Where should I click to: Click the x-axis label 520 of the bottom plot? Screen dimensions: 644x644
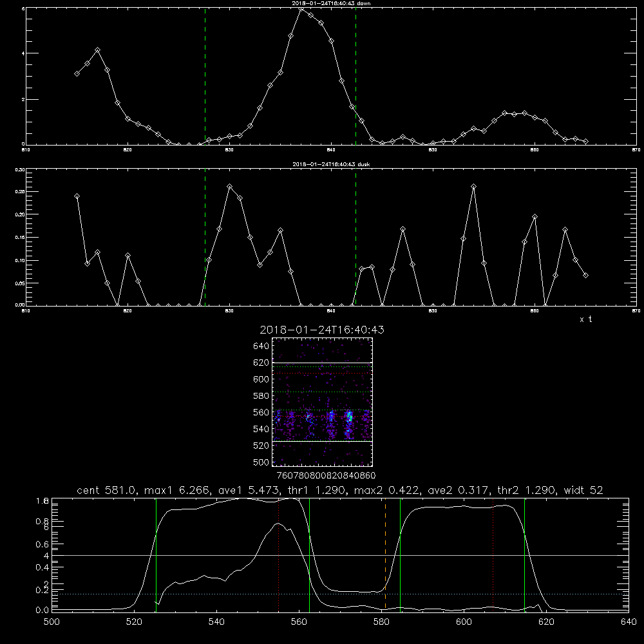pos(134,622)
